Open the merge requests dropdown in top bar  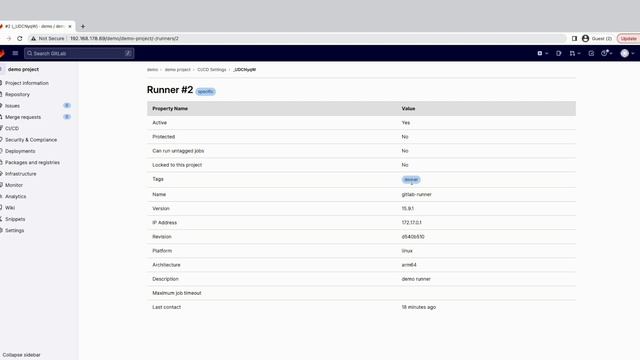click(x=575, y=53)
